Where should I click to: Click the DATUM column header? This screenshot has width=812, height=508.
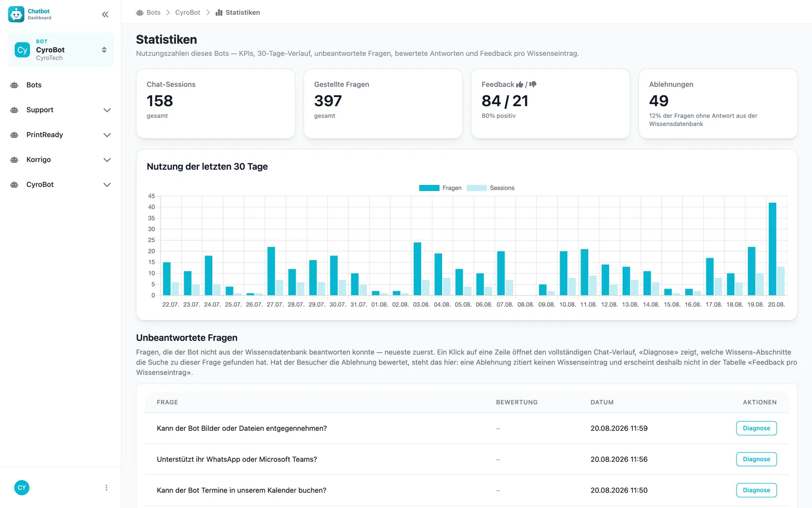[x=602, y=402]
